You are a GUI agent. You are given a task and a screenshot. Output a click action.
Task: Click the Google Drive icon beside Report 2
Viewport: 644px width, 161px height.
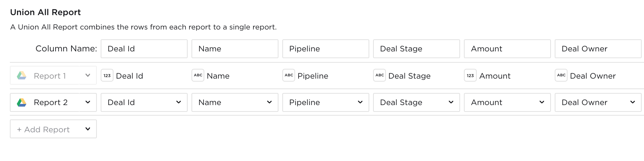pos(22,102)
